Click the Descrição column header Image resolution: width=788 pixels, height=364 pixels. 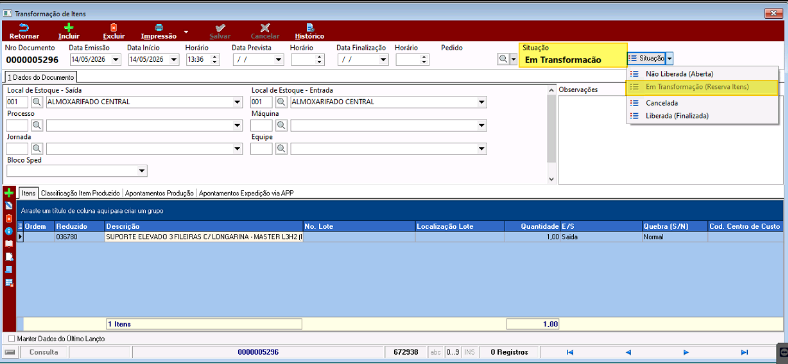(204, 227)
